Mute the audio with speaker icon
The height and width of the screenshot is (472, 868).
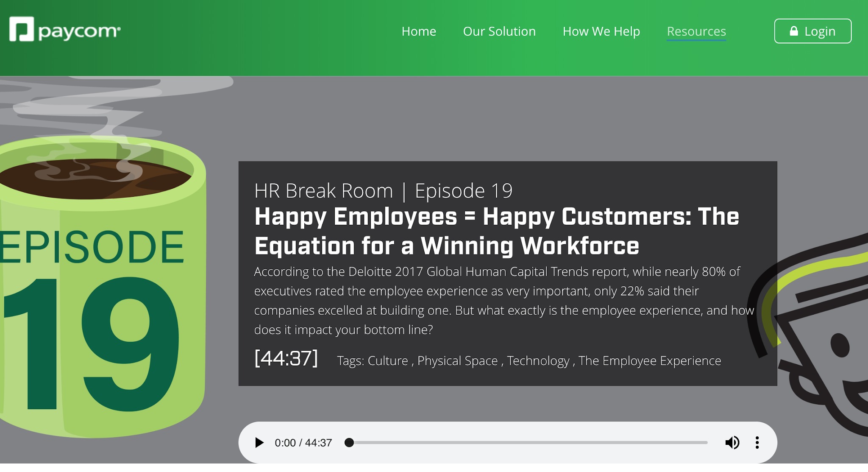click(732, 442)
